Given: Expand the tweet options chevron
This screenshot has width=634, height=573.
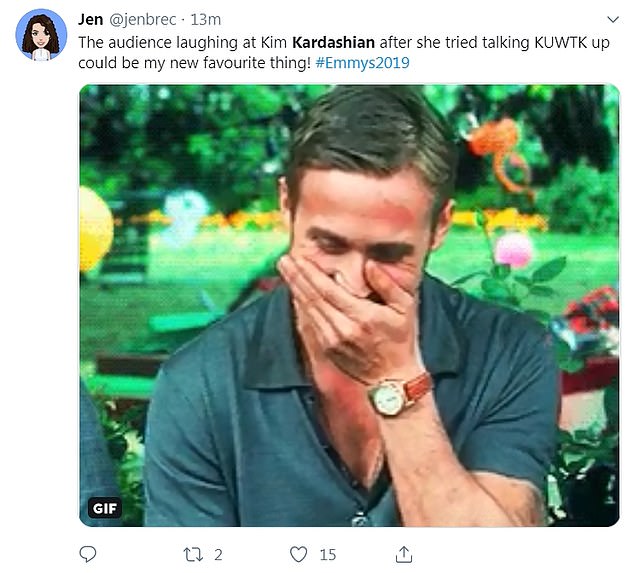Looking at the screenshot, I should click(612, 20).
